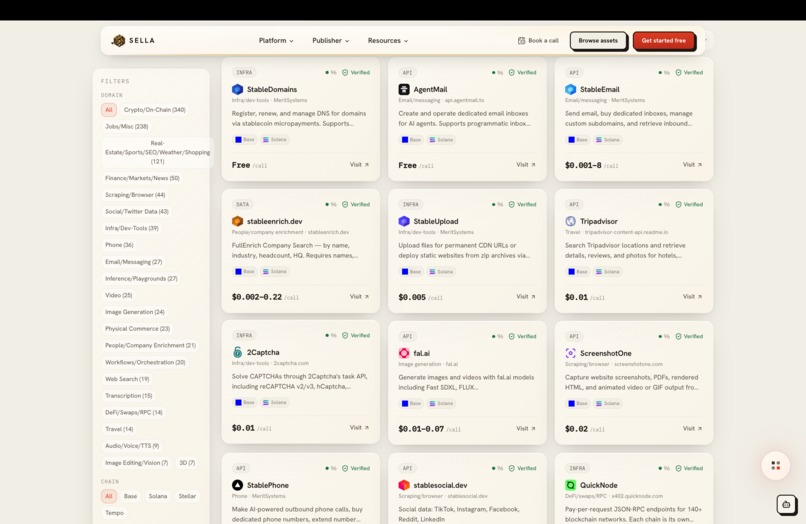Filter by Physical Commerce (23)
The image size is (806, 524).
pos(137,329)
